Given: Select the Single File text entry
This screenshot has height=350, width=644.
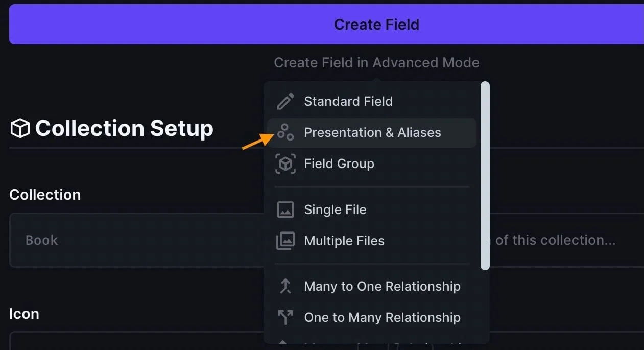Looking at the screenshot, I should coord(335,209).
